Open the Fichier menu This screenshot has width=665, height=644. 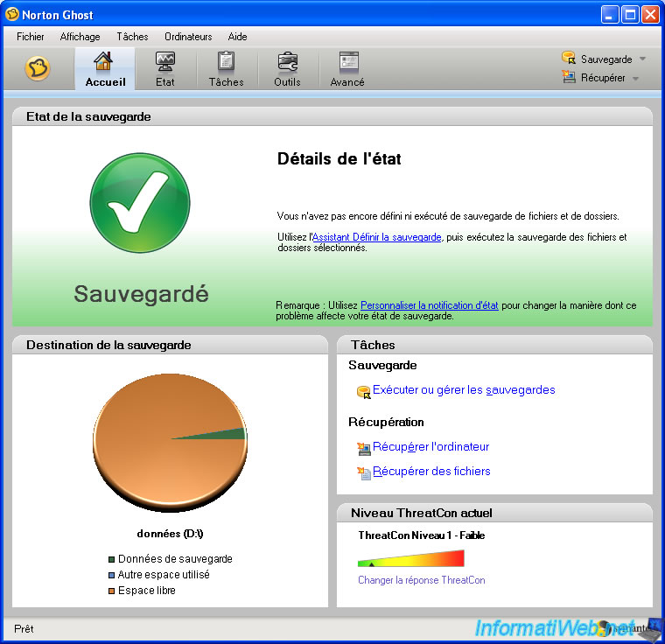30,37
